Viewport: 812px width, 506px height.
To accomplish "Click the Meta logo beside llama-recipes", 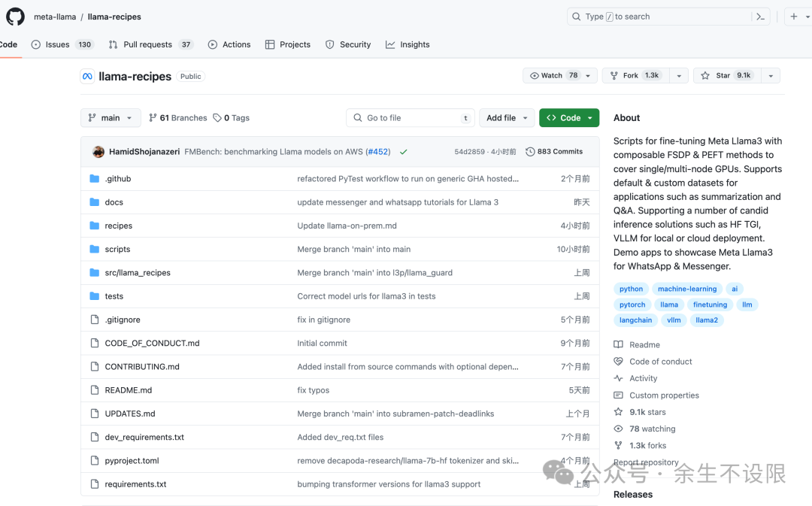I will pyautogui.click(x=87, y=76).
